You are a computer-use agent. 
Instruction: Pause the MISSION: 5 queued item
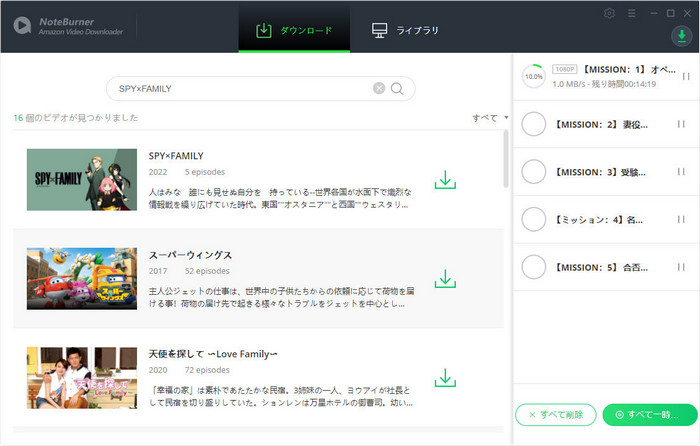[x=681, y=267]
